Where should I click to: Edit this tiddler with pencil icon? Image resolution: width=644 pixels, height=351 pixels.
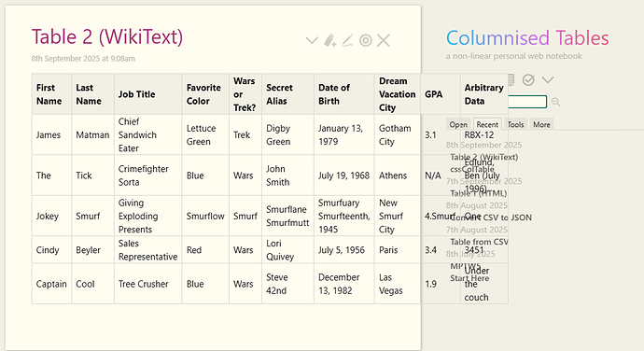coord(348,40)
